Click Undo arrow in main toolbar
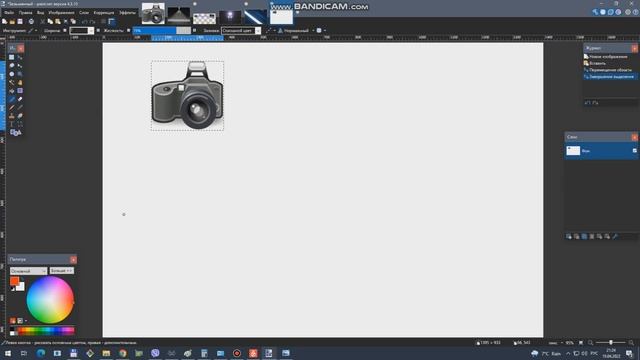Viewport: 640px width, 360px height. coord(84,22)
